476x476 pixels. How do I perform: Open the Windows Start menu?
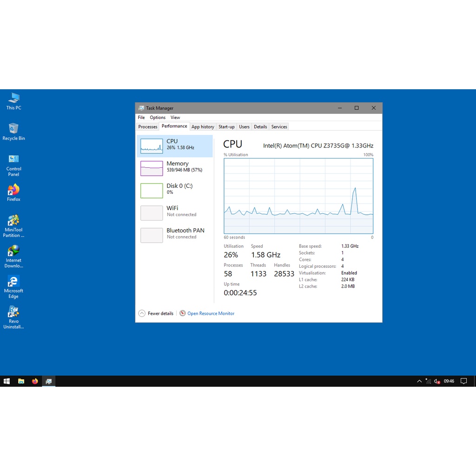(x=7, y=381)
